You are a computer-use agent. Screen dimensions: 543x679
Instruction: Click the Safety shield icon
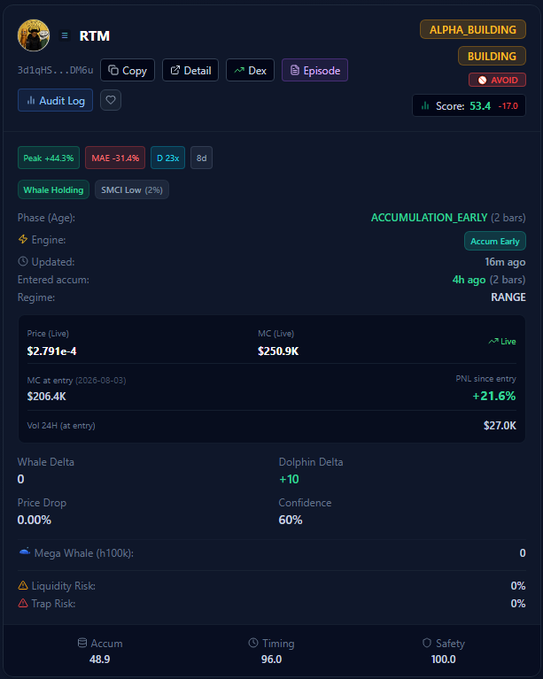(x=427, y=643)
